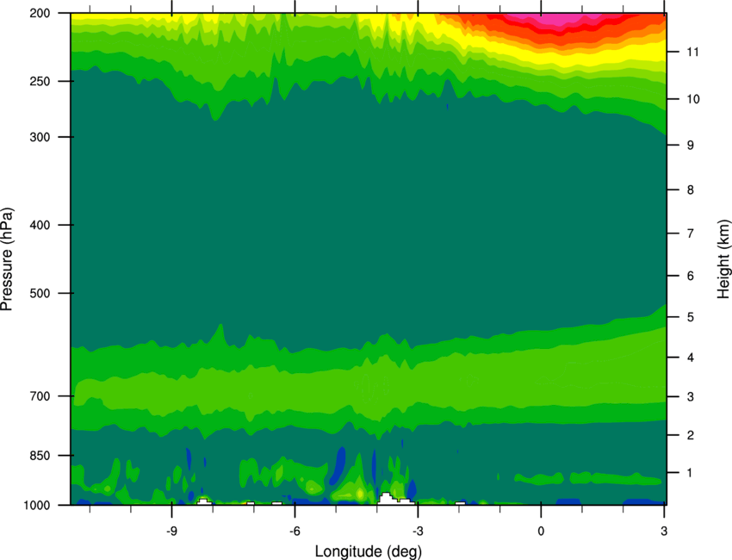Image resolution: width=732 pixels, height=560 pixels.
Task: Click the 9 km height label
Action: click(691, 146)
